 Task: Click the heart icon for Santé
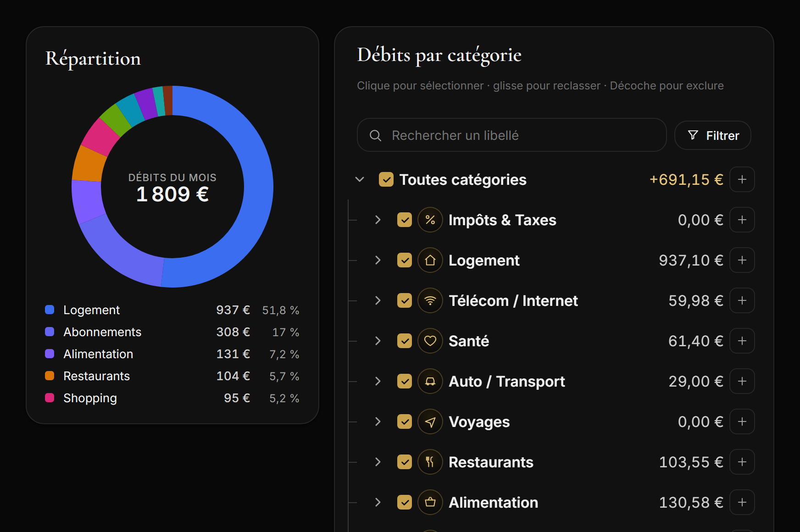[x=430, y=341]
